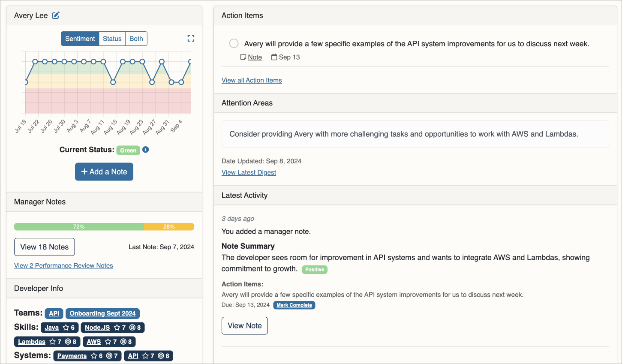Click the info icon beside Green status

click(146, 150)
